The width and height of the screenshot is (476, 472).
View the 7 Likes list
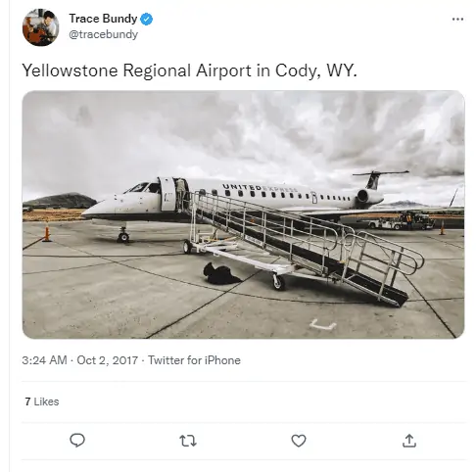42,401
